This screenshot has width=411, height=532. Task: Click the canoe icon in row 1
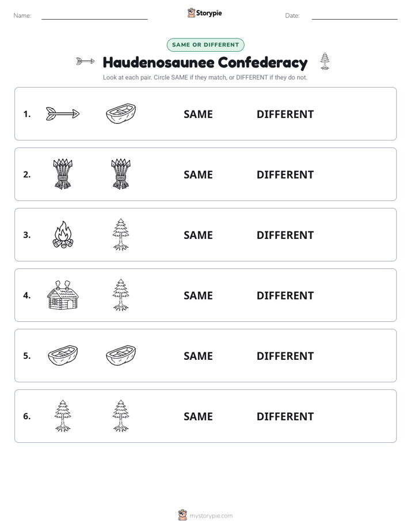pyautogui.click(x=121, y=113)
